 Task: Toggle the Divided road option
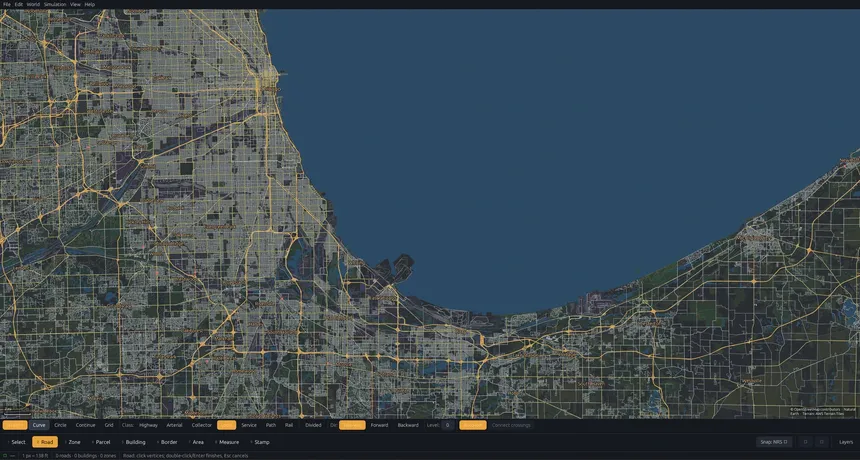click(x=313, y=425)
